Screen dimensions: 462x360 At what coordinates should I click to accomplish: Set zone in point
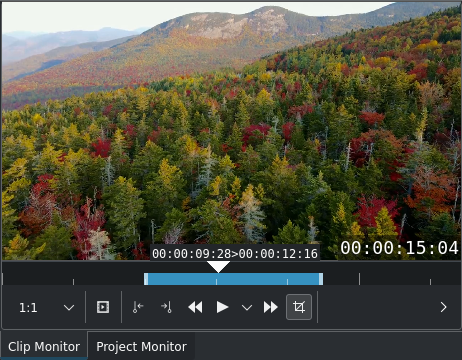click(138, 307)
